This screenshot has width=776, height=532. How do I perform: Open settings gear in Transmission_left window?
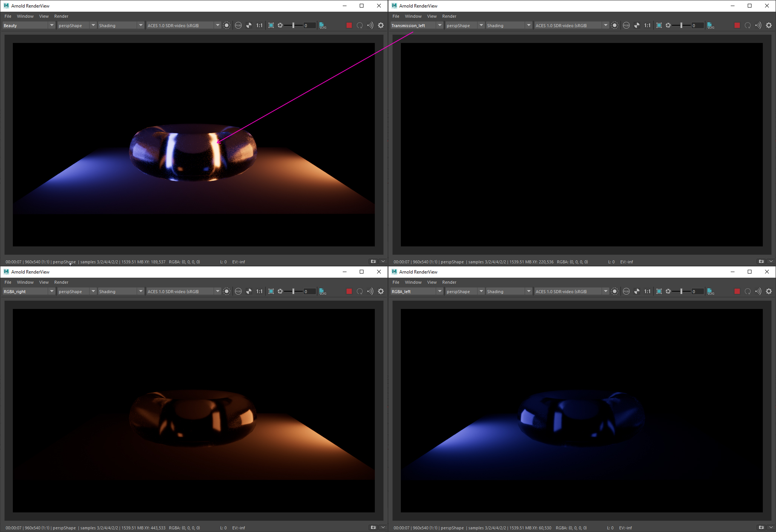(x=769, y=26)
